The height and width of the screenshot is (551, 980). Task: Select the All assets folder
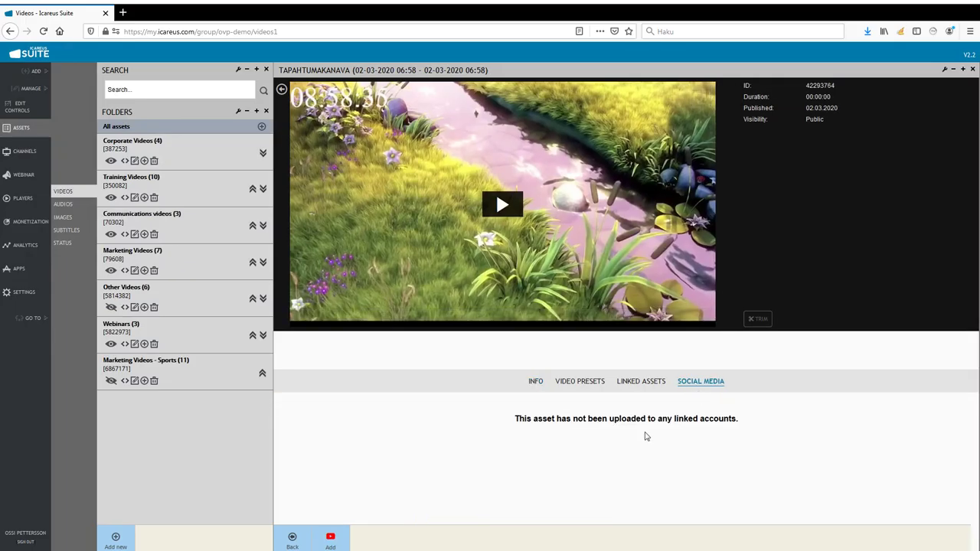pos(116,126)
